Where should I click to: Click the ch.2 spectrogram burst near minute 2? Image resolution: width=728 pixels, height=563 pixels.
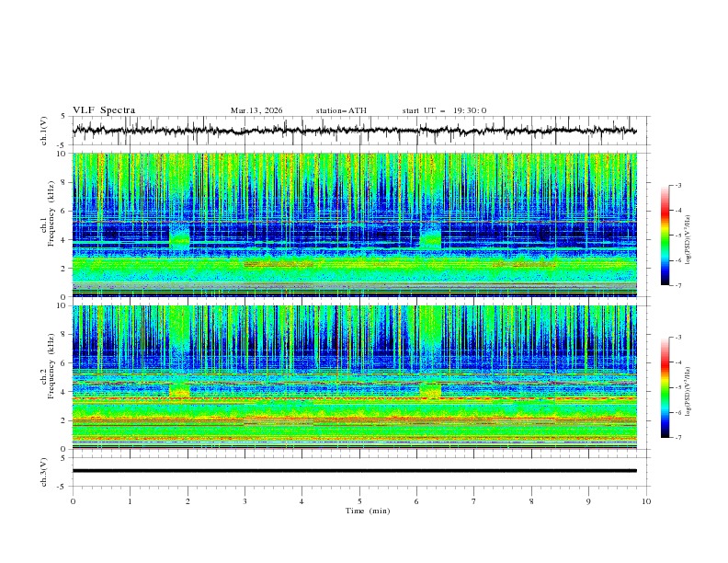coord(179,389)
